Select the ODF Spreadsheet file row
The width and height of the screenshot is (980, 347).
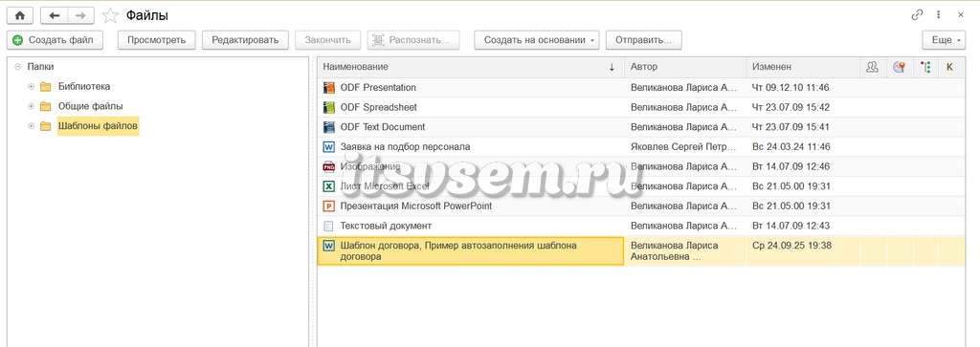(x=640, y=107)
